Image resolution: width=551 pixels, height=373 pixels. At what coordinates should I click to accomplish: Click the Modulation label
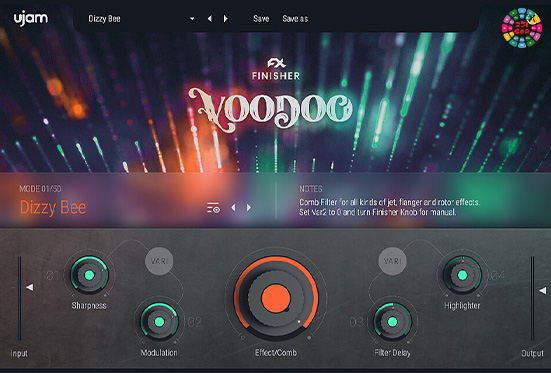[159, 353]
